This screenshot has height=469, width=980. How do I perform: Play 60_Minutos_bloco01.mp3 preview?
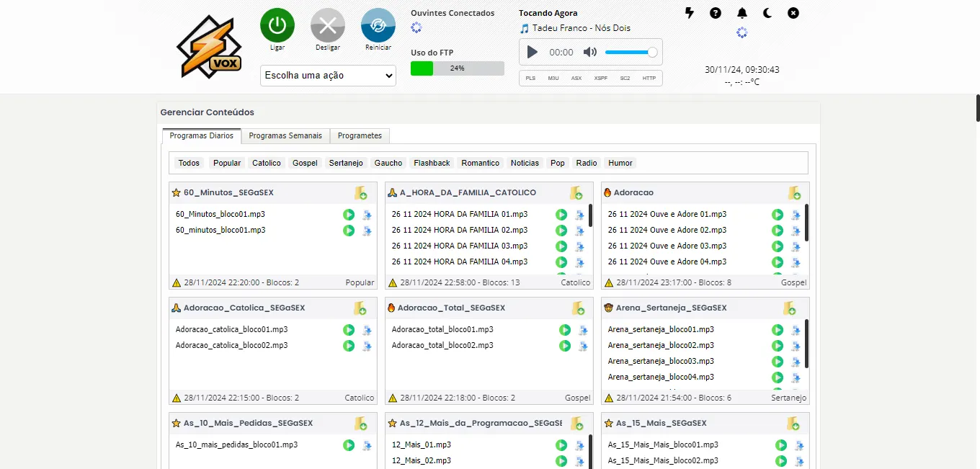pos(349,215)
